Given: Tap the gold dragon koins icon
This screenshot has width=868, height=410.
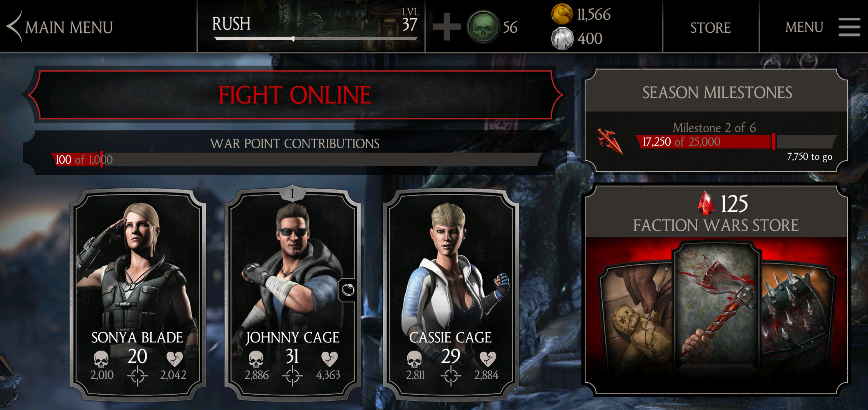Looking at the screenshot, I should pos(562,14).
